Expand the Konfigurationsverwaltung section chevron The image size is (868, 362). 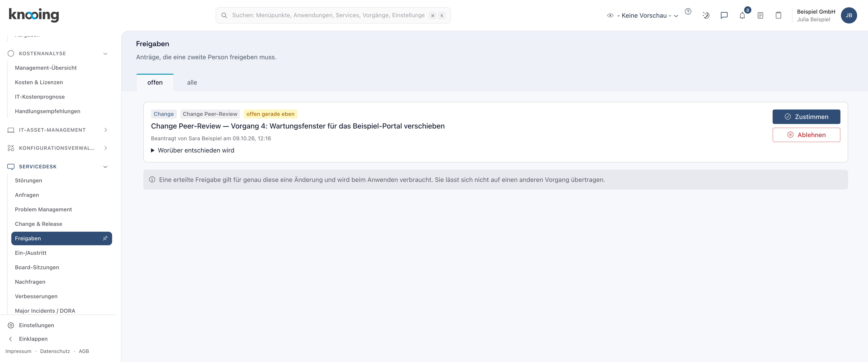[106, 148]
